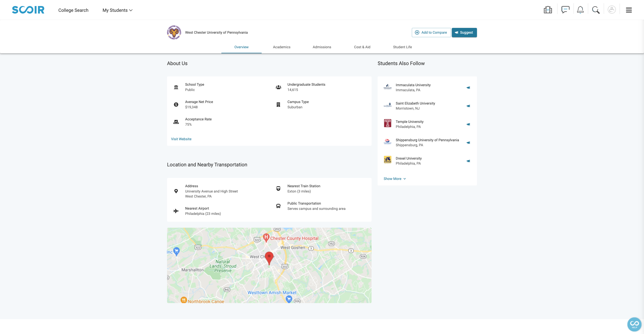Click the Undergraduate Students people icon

[x=278, y=87]
